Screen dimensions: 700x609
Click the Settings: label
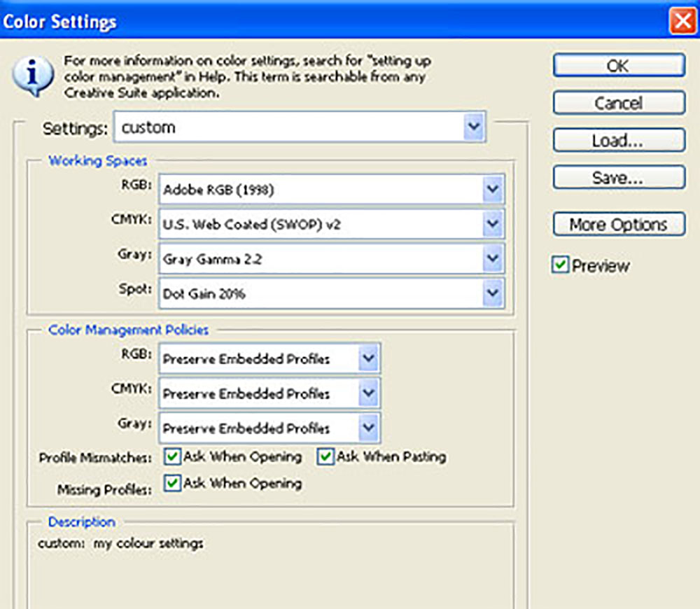click(75, 129)
